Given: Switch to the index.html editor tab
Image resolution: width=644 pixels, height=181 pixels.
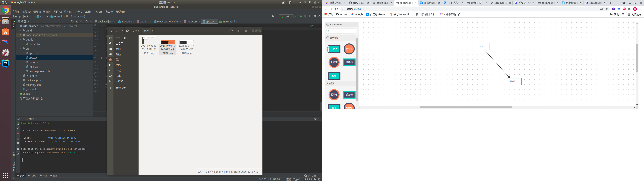Looking at the screenshot, I should tap(228, 21).
